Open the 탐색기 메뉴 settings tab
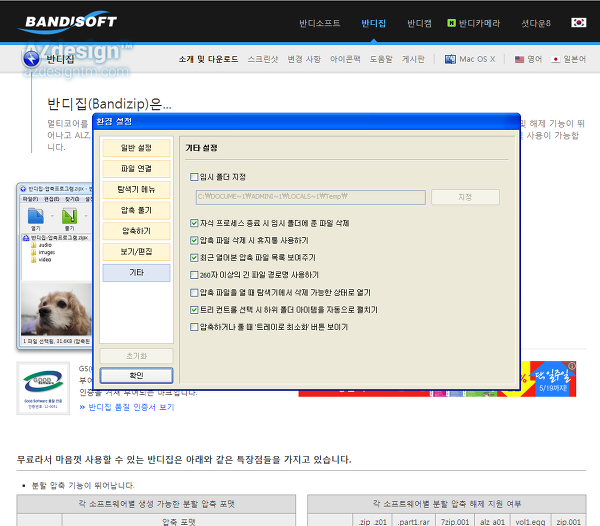The width and height of the screenshot is (600, 526). [136, 189]
